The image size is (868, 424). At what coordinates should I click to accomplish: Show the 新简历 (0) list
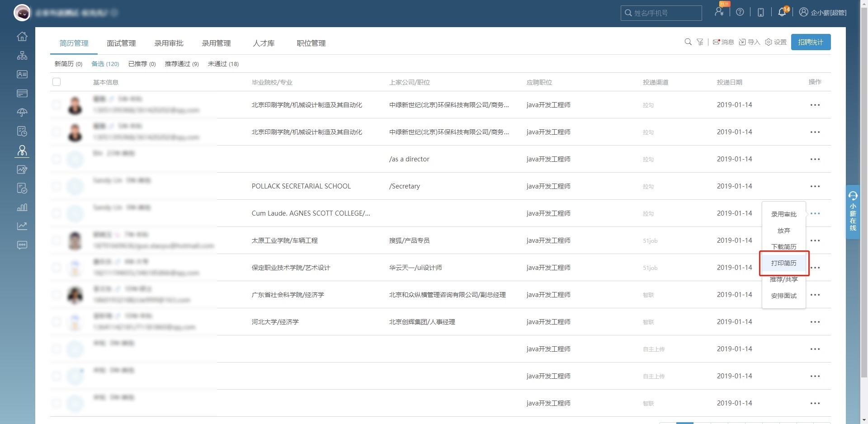(68, 64)
